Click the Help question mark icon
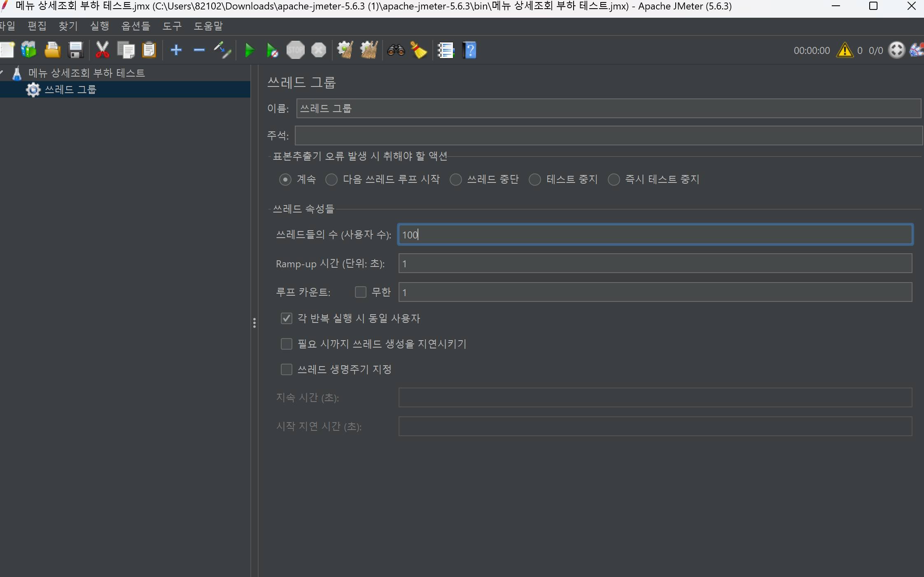The width and height of the screenshot is (924, 577). coord(469,51)
